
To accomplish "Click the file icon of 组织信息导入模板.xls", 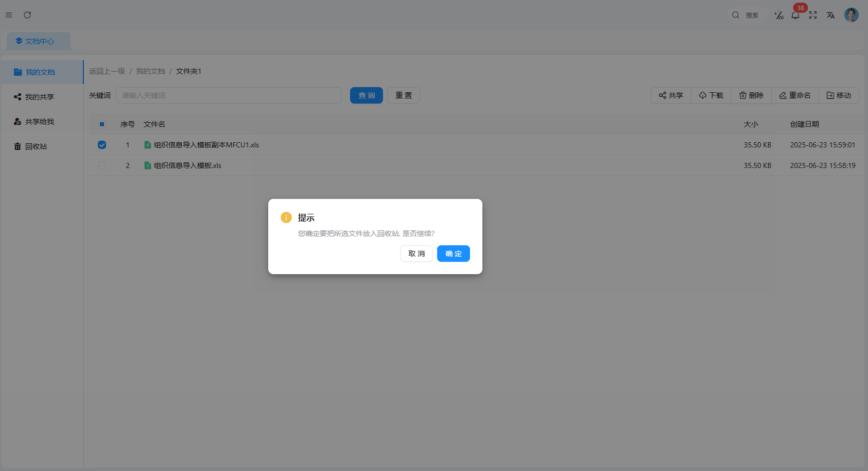I will (148, 165).
